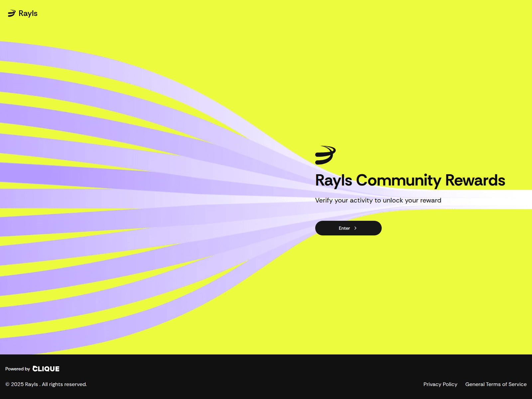The height and width of the screenshot is (399, 532).
Task: Click the Rayls logo in the header
Action: tap(23, 13)
